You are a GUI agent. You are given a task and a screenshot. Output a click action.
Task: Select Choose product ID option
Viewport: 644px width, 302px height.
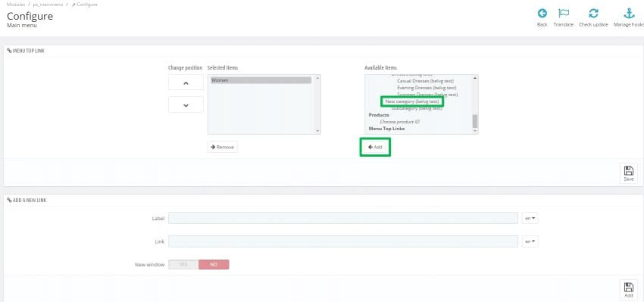(399, 122)
